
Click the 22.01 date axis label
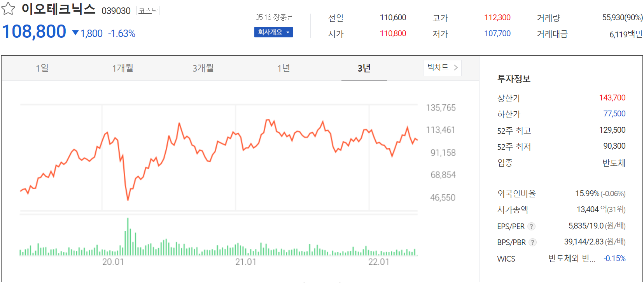click(379, 262)
